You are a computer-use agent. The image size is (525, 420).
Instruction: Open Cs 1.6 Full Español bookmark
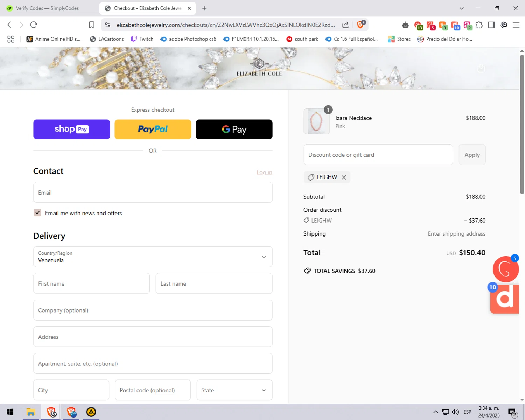coord(351,39)
